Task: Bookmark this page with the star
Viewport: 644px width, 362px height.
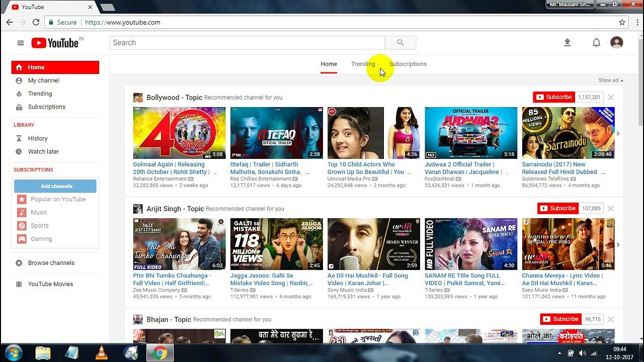Action: point(622,22)
